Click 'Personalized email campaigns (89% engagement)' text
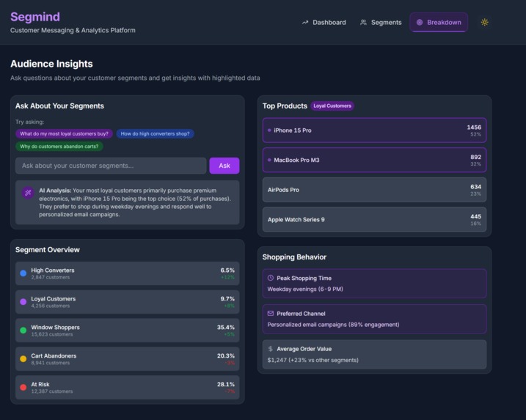The width and height of the screenshot is (526, 420). [333, 325]
